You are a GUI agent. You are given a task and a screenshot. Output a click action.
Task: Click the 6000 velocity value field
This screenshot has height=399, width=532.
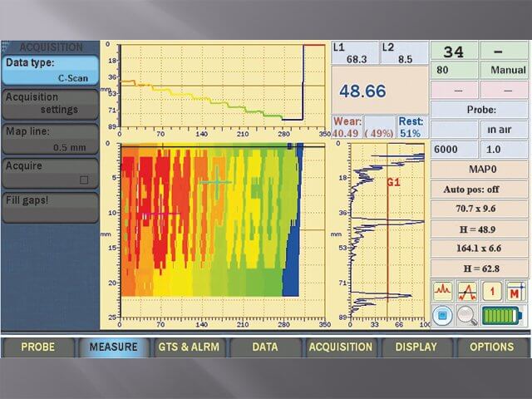[454, 150]
